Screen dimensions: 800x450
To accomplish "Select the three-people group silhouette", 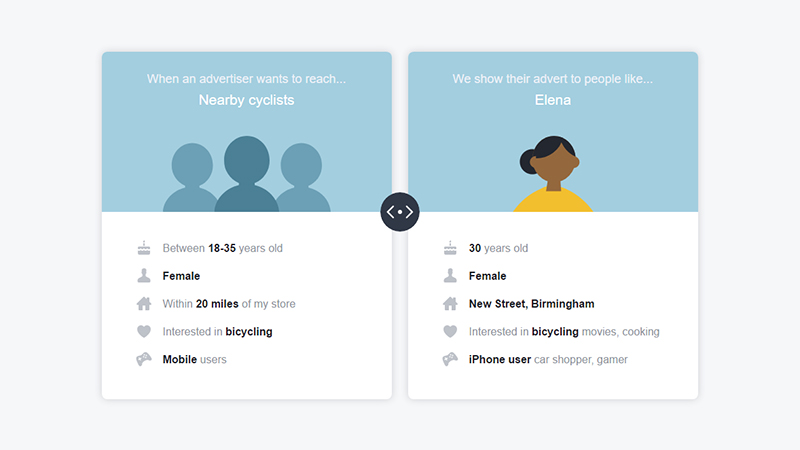I will click(246, 174).
